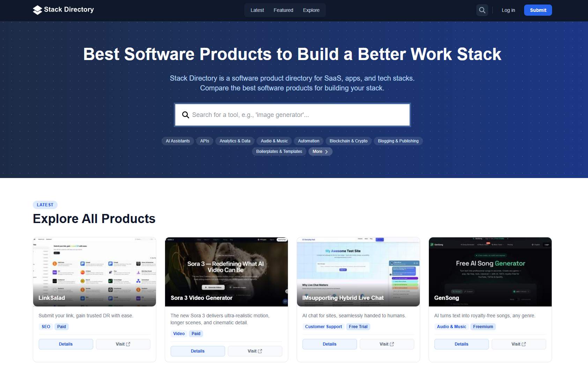
Task: Select the APIs category pill
Action: [204, 141]
